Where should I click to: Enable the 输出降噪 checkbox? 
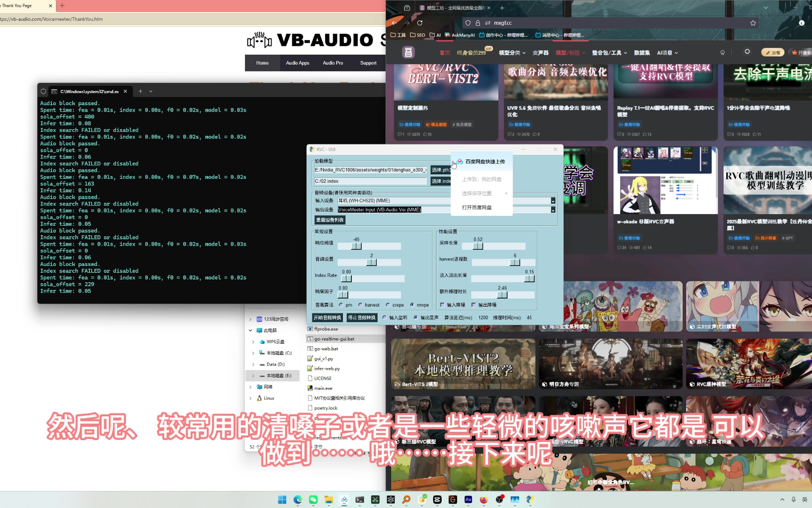tap(474, 305)
